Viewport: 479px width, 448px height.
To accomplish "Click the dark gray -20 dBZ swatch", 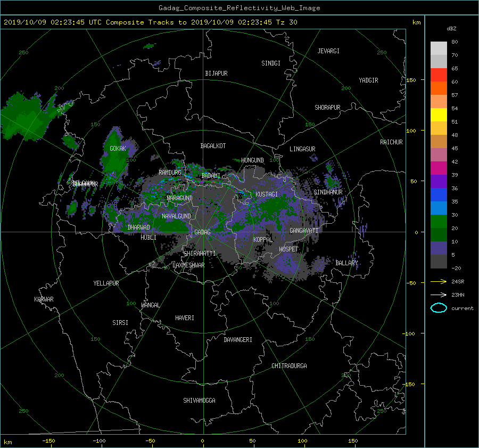I will point(439,262).
